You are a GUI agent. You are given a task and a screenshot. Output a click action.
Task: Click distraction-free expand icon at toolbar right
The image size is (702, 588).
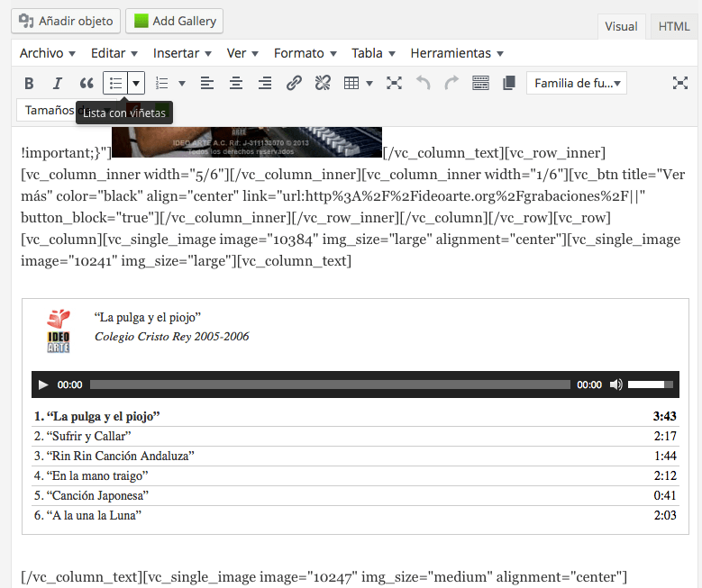(680, 83)
